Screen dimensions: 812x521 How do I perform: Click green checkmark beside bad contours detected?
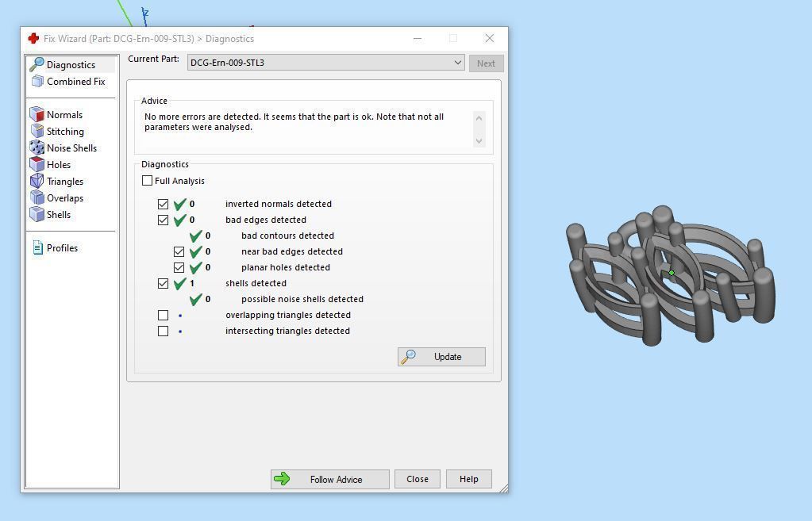pos(196,236)
